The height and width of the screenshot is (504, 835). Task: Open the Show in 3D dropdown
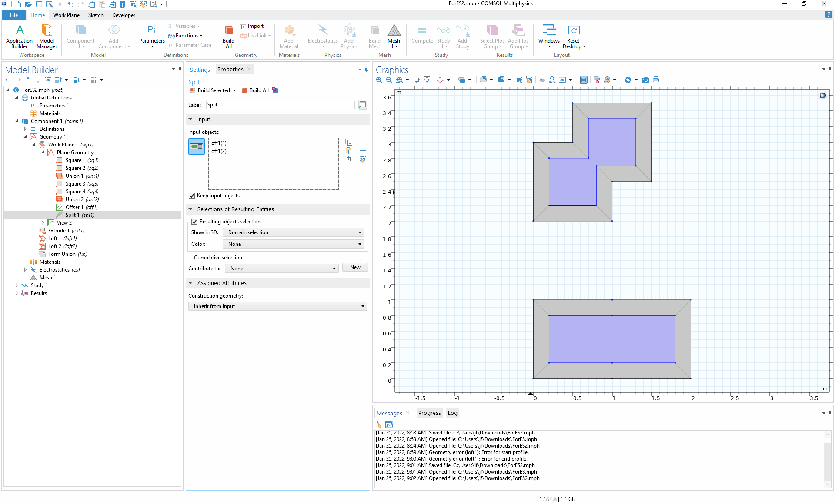pyautogui.click(x=294, y=232)
